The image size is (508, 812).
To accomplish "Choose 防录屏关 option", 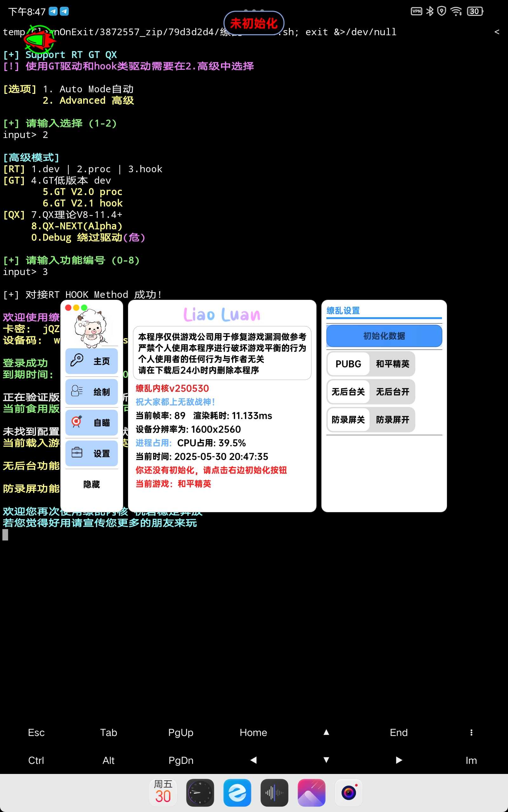I will click(x=348, y=419).
